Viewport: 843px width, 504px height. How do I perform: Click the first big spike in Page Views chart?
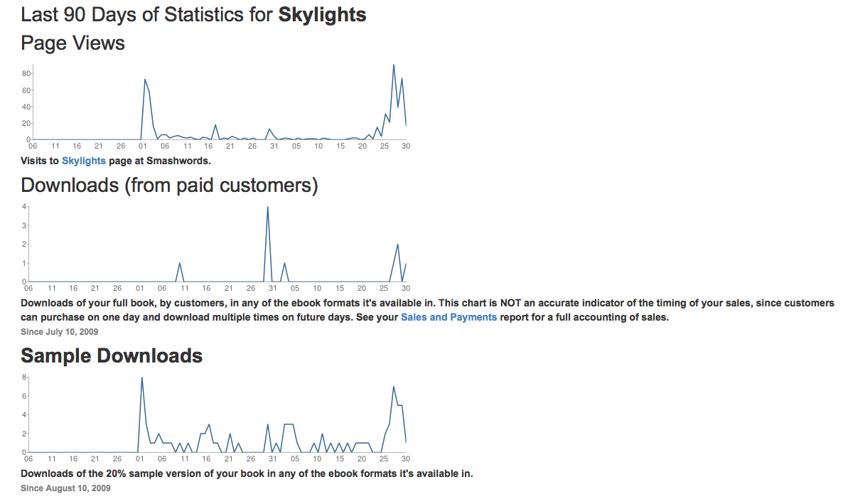145,80
